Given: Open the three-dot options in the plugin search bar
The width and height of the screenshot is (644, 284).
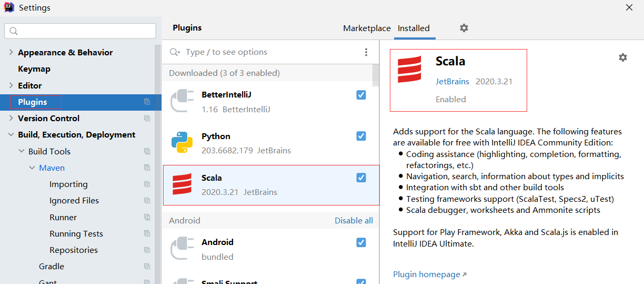Looking at the screenshot, I should click(366, 52).
